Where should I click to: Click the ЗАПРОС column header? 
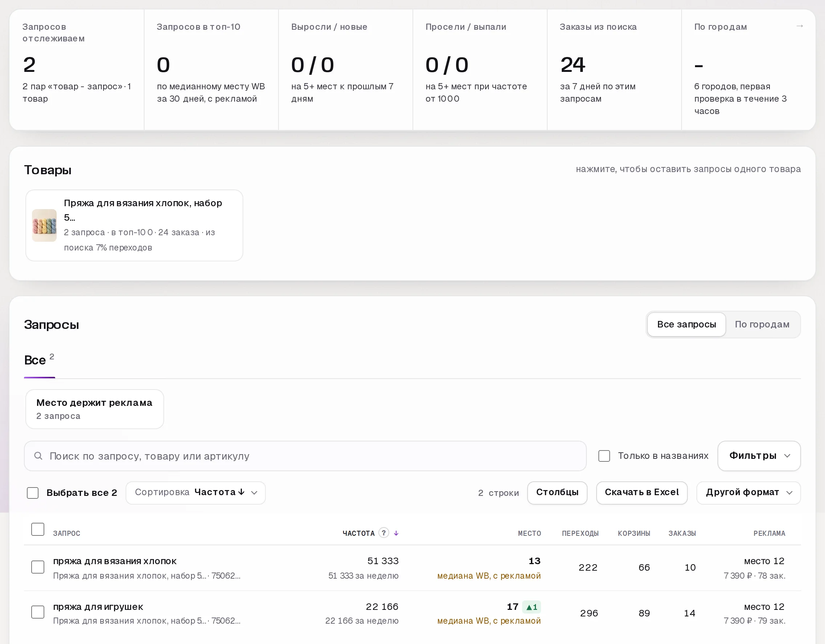click(x=66, y=533)
